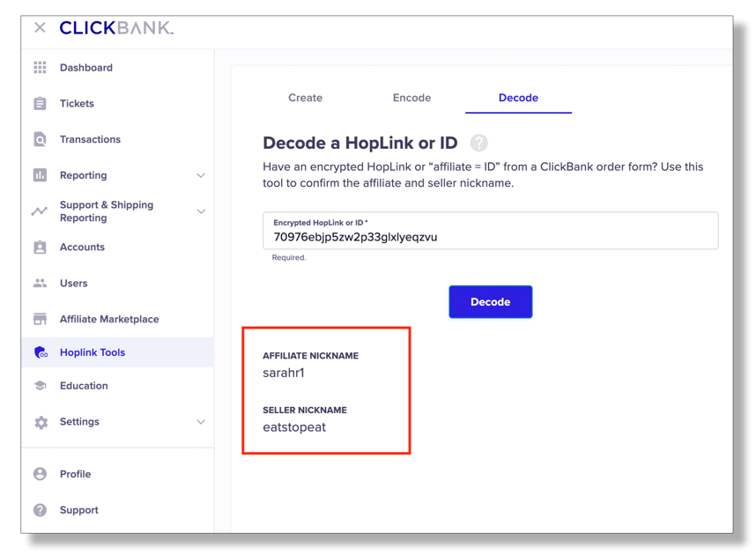Select Hoplink Tools menu label
Image resolution: width=756 pixels, height=555 pixels.
(93, 352)
